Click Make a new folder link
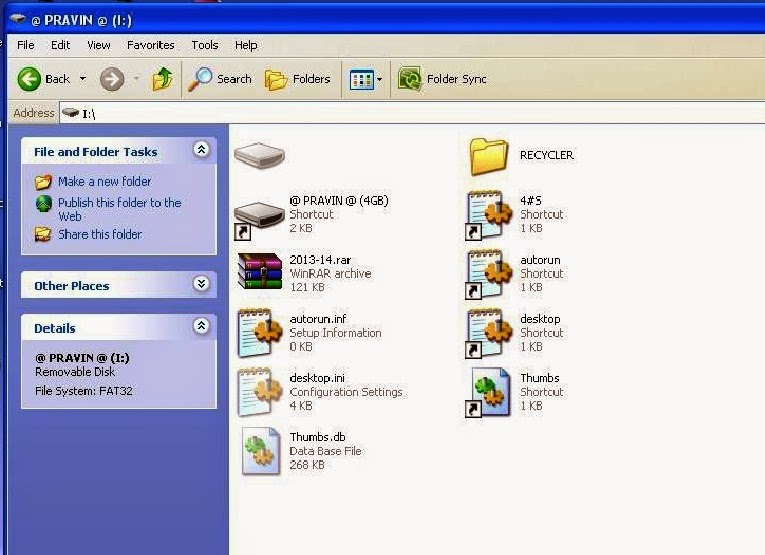Viewport: 765px width, 555px height. pos(104,181)
